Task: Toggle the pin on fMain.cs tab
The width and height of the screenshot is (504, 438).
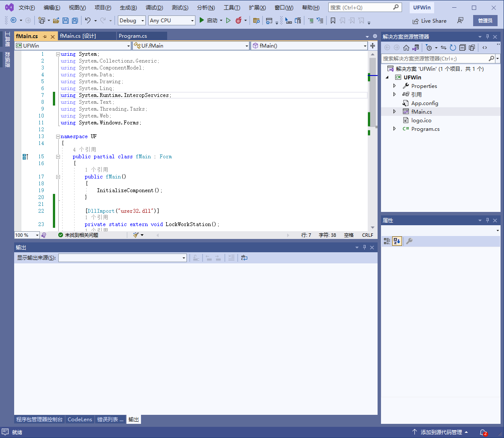Action: [45, 36]
